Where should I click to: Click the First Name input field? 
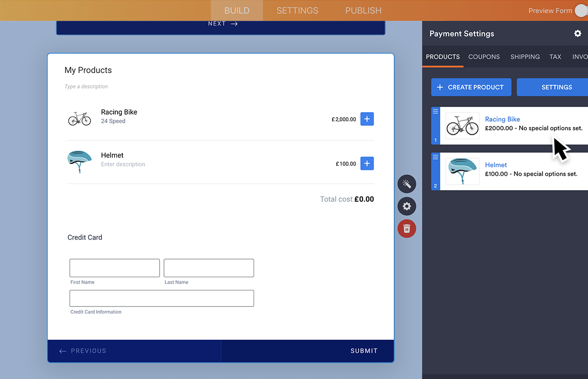[x=115, y=268]
